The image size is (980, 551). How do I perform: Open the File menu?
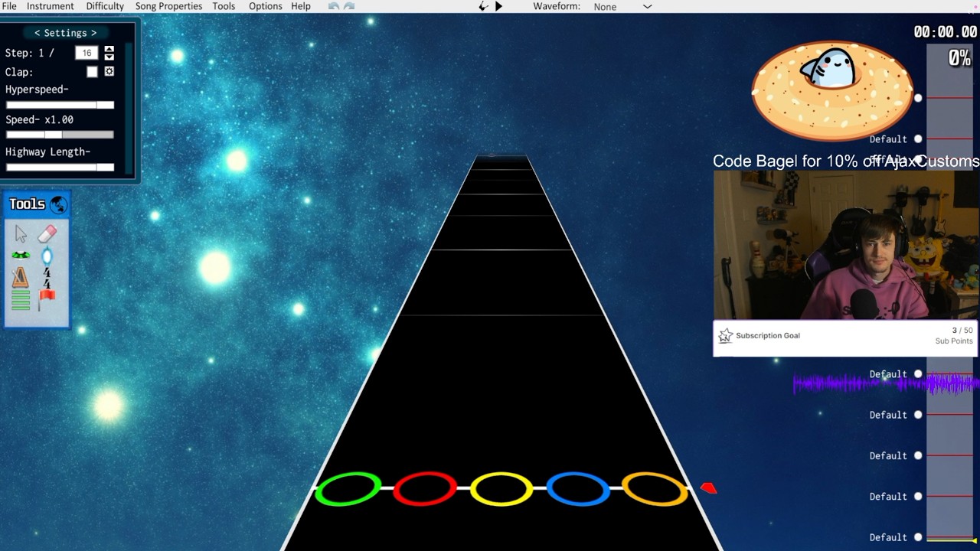click(x=9, y=6)
